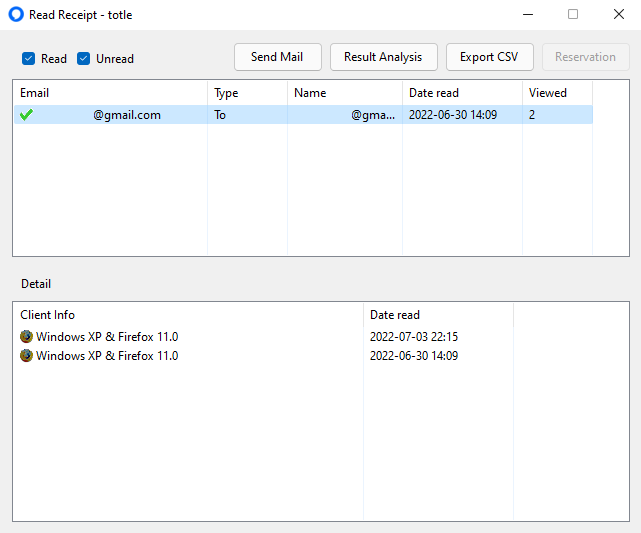The image size is (641, 533).
Task: Click the Firefox icon for 2022-06-30 entry
Action: pos(27,356)
